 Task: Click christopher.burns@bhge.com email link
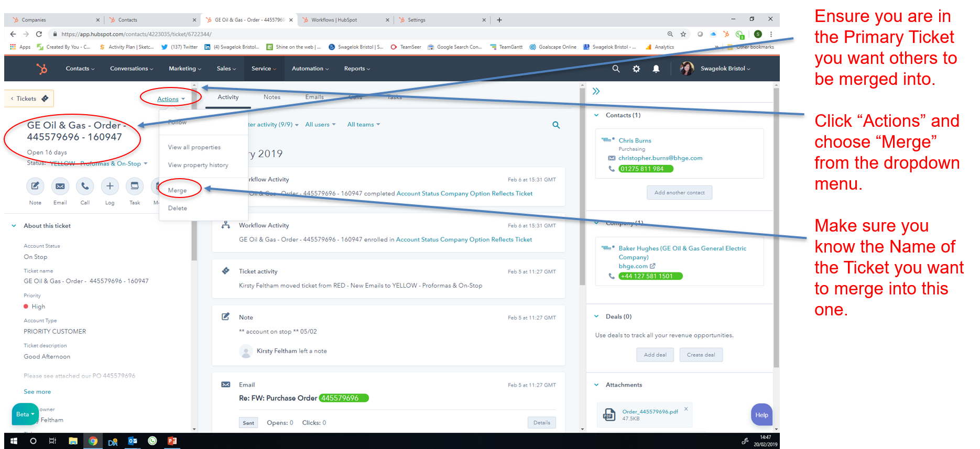click(660, 158)
